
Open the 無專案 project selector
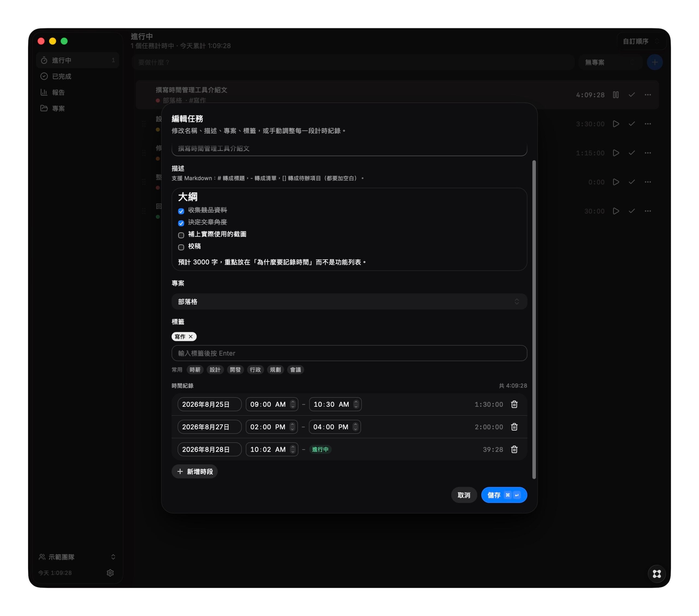[x=611, y=62]
